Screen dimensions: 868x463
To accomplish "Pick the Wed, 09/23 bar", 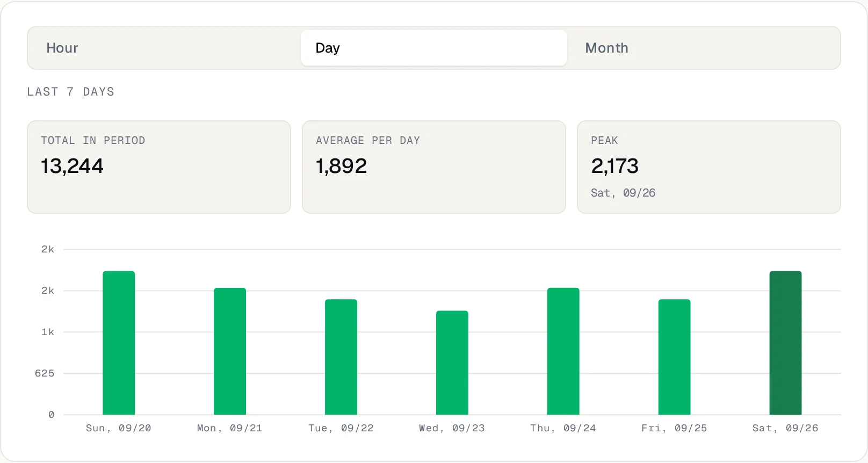I will click(x=452, y=363).
